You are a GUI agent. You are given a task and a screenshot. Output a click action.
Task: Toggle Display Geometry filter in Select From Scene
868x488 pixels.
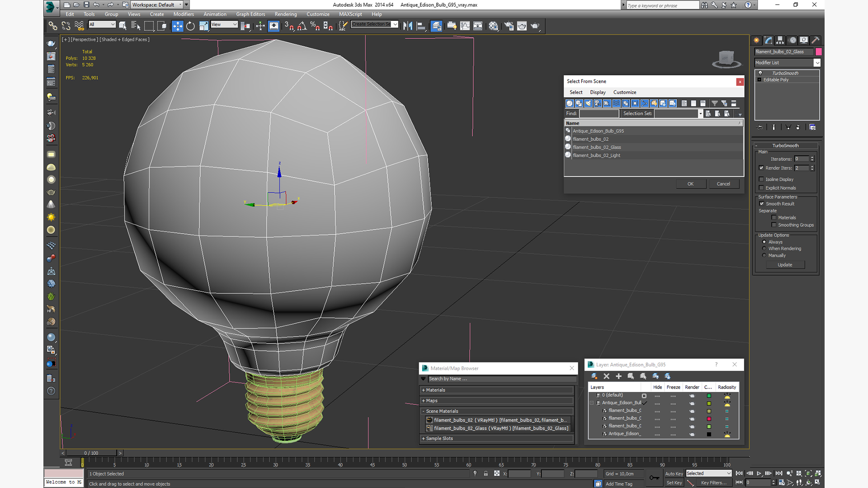pyautogui.click(x=570, y=103)
